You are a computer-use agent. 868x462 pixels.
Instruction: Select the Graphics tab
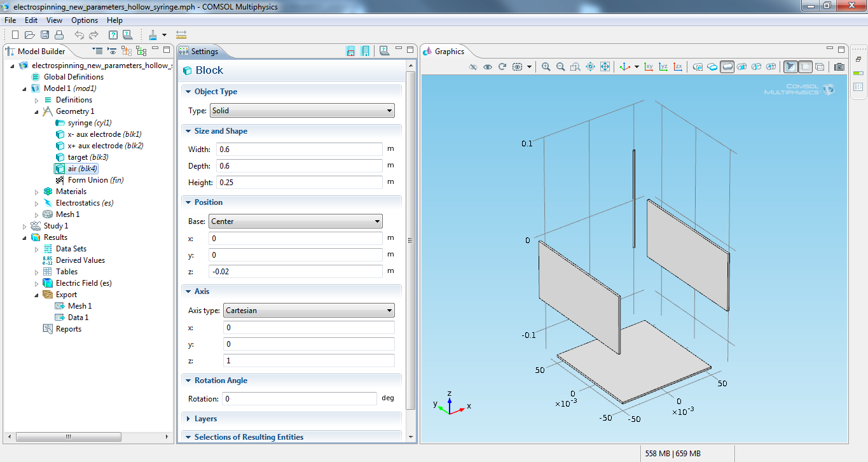click(x=449, y=52)
